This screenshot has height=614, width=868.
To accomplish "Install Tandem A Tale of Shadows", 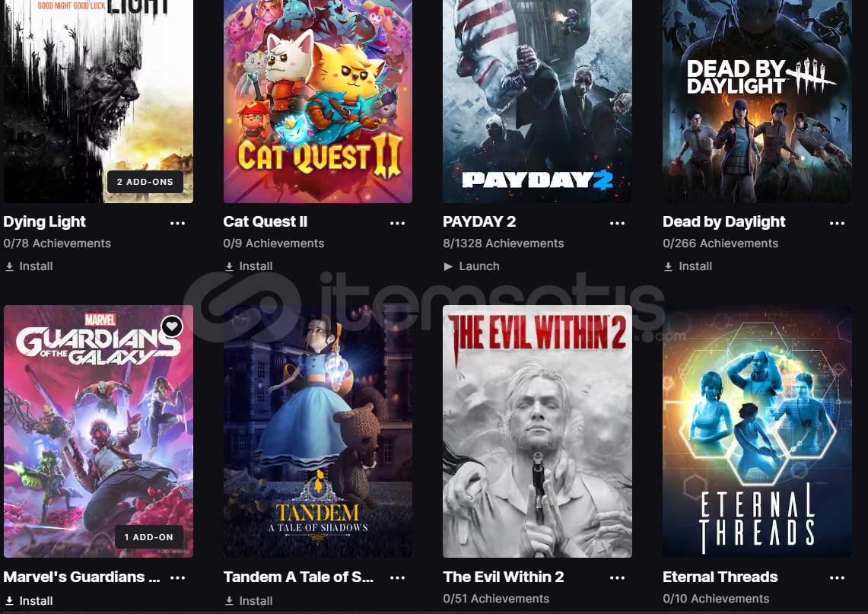I will click(x=249, y=601).
